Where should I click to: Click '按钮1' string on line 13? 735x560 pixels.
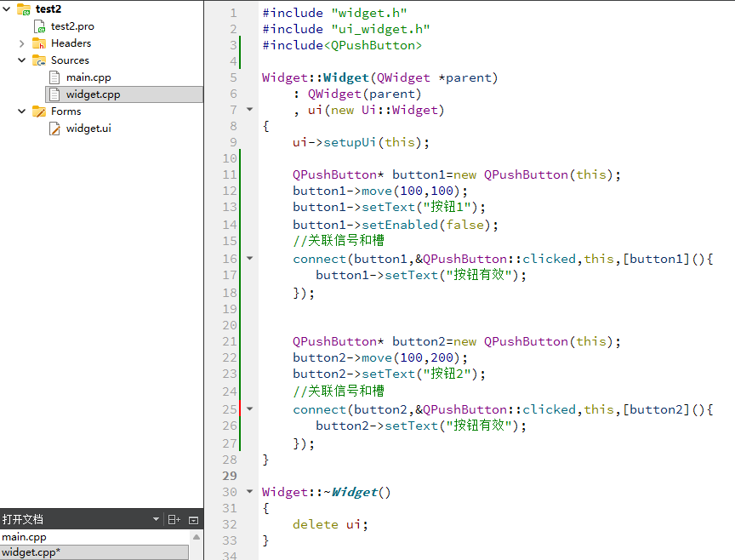[447, 206]
